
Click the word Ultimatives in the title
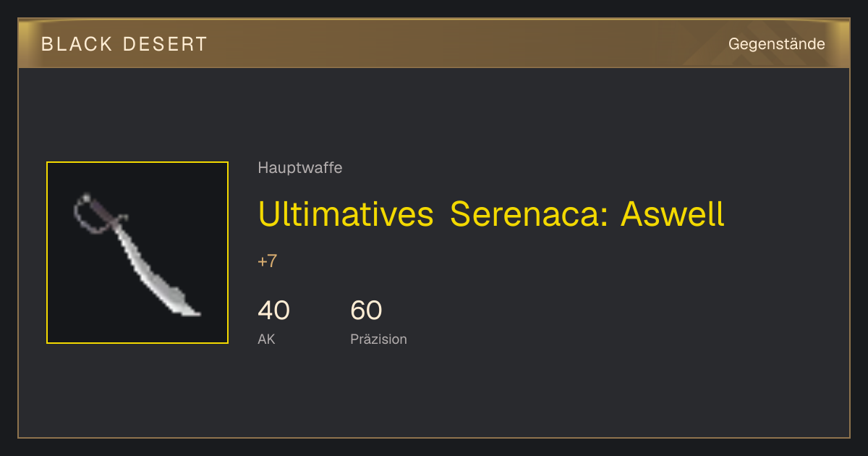click(346, 214)
